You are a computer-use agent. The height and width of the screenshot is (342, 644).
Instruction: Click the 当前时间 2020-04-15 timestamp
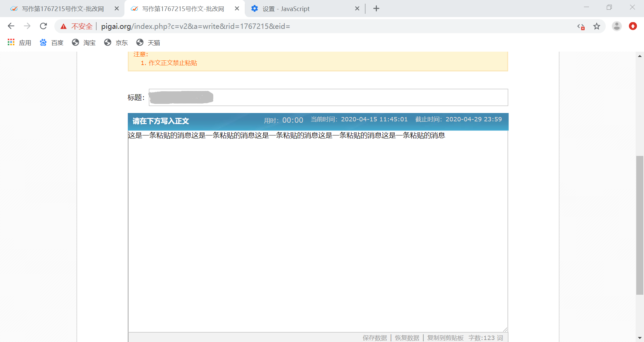(x=359, y=119)
